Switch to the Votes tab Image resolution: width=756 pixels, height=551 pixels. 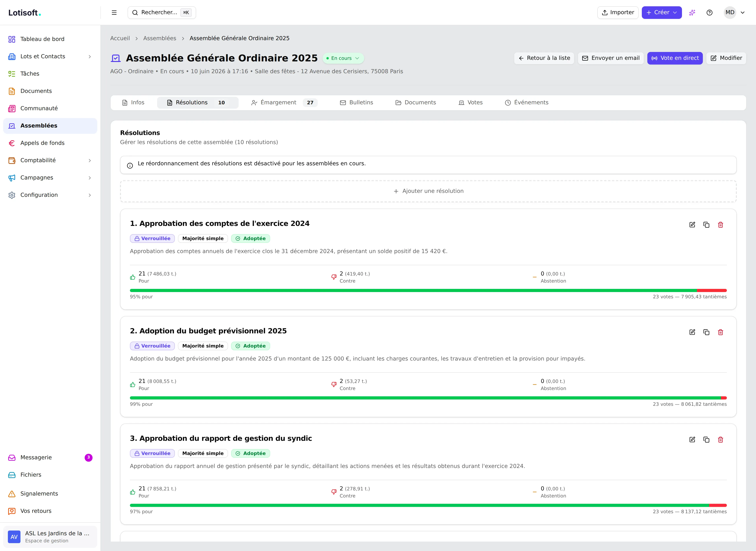click(470, 103)
